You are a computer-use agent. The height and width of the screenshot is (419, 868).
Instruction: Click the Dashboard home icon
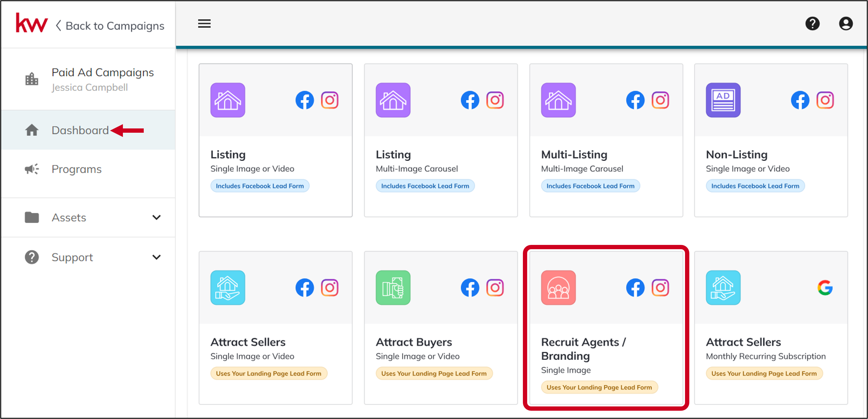click(32, 130)
